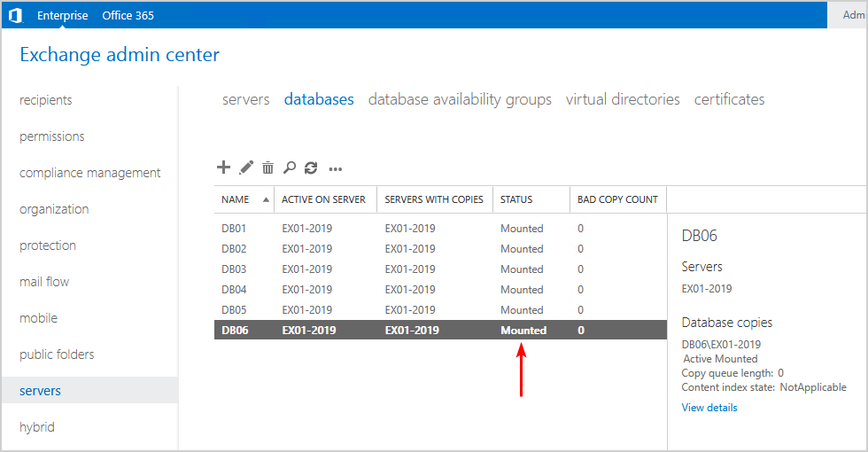Go to virtual directories tab

623,99
